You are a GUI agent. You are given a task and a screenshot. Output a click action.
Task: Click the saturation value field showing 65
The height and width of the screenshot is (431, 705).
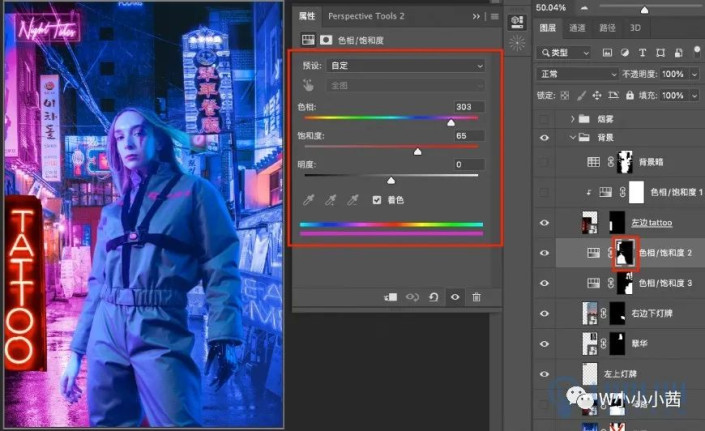click(469, 136)
